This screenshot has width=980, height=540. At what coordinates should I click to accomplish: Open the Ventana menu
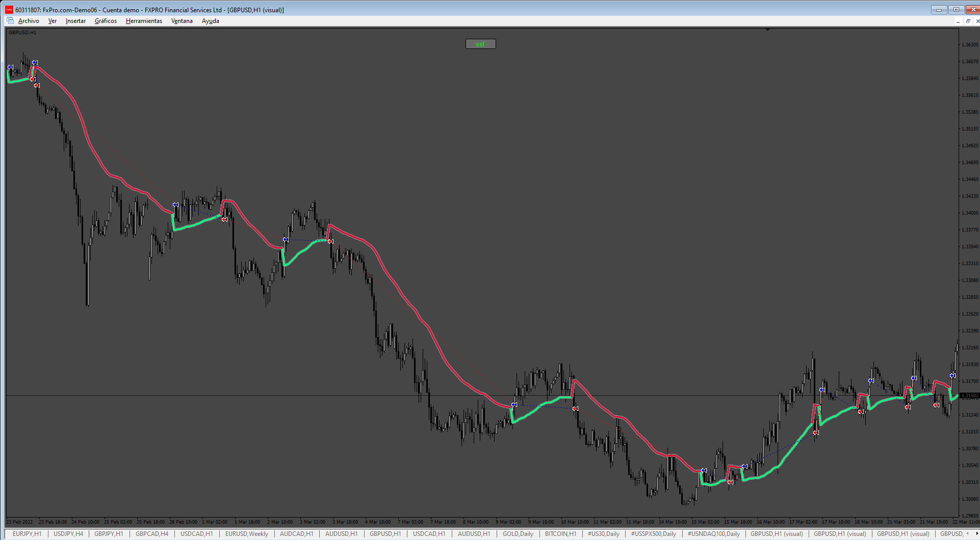[x=182, y=21]
